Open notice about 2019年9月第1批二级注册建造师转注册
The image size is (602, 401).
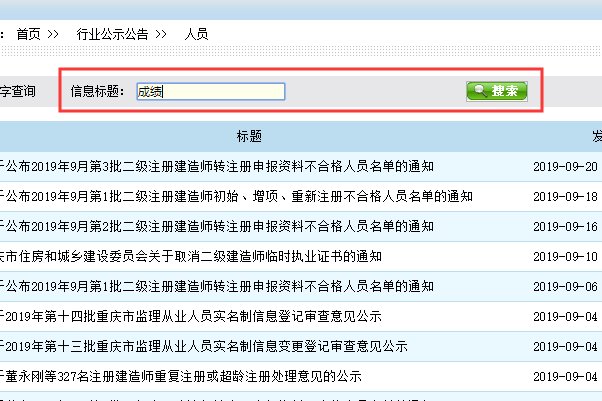tap(217, 286)
